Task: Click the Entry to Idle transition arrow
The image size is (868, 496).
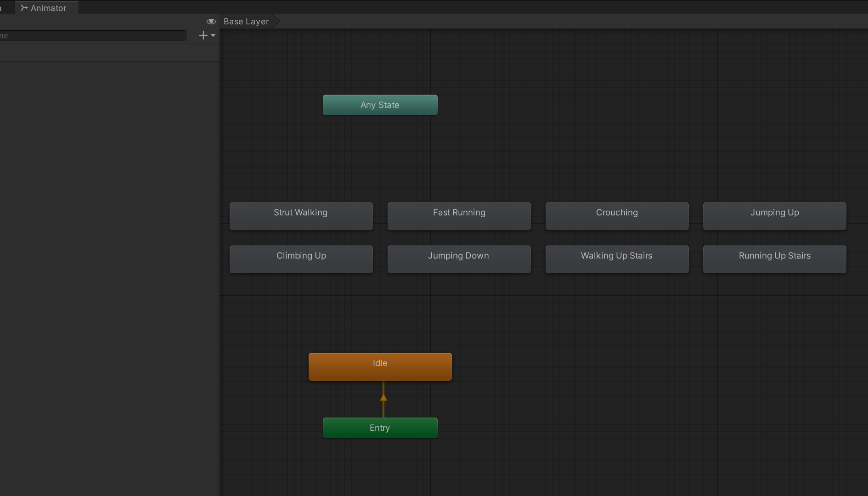Action: pos(383,398)
